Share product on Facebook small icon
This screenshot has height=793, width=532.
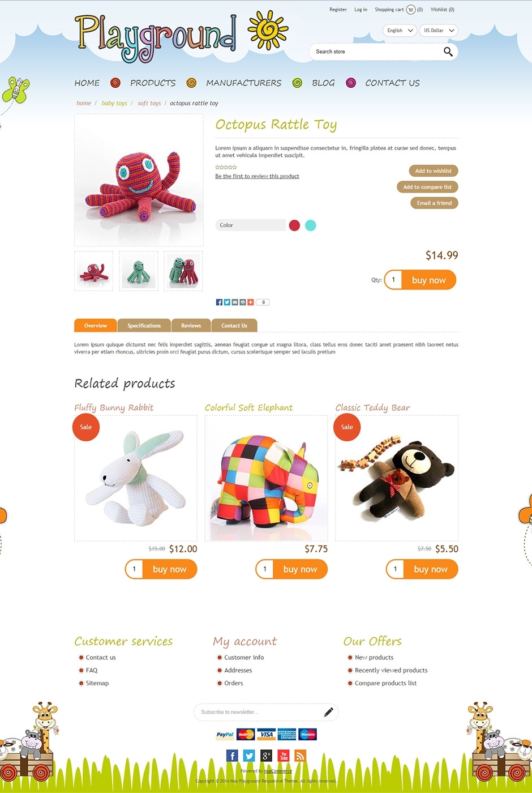point(219,302)
